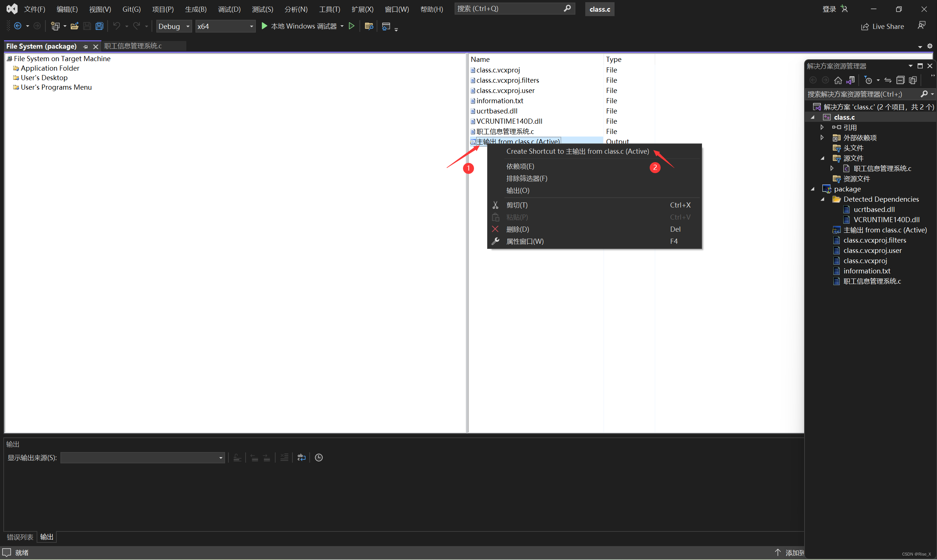Click the Home icon in Solution Explorer
Screen dimensions: 937x560
[838, 80]
